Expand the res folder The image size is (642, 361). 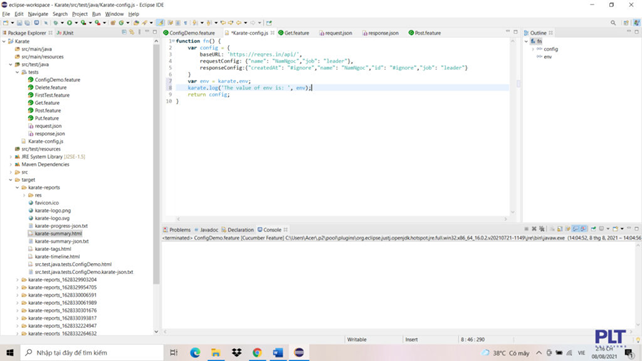24,195
